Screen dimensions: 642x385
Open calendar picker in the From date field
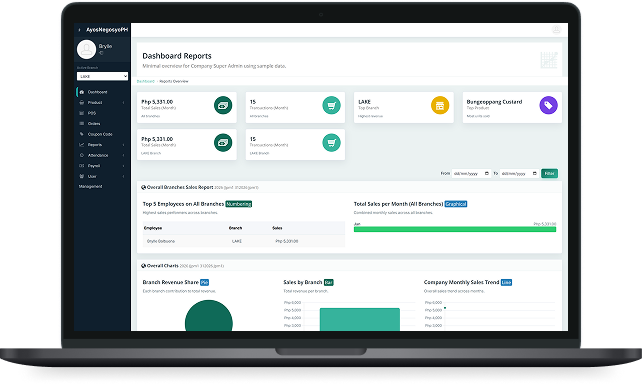(487, 173)
